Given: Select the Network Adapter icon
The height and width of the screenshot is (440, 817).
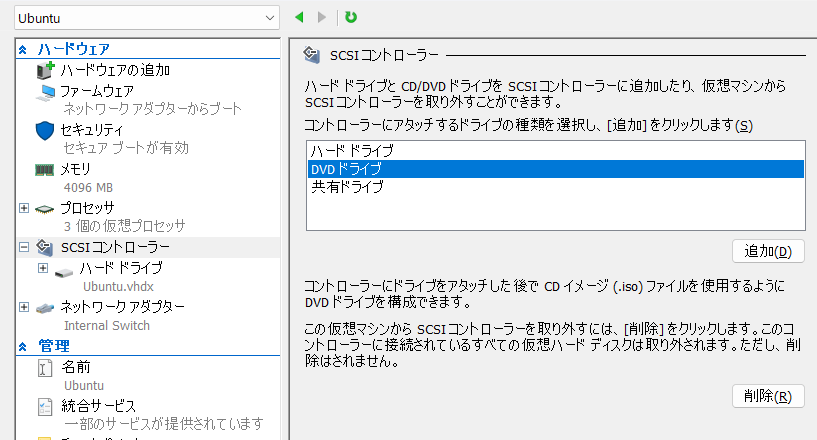Looking at the screenshot, I should pyautogui.click(x=46, y=306).
